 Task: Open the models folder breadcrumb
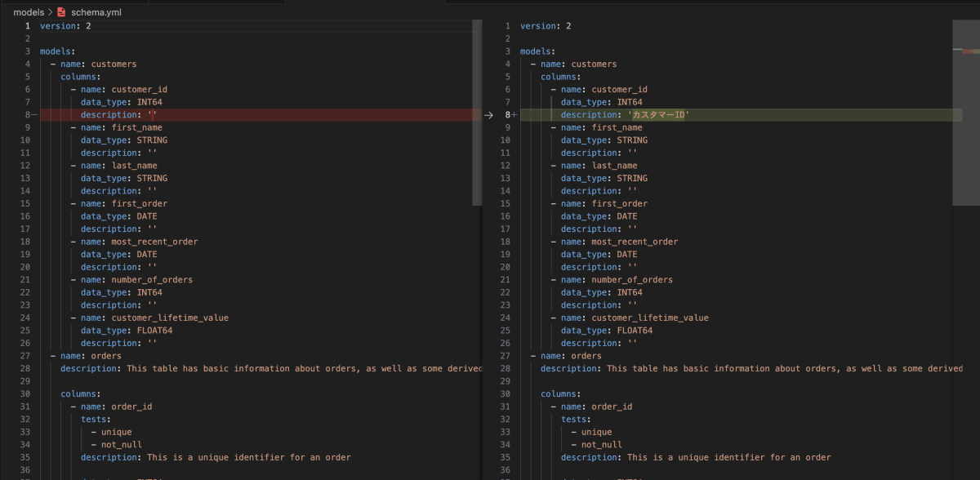[x=29, y=13]
